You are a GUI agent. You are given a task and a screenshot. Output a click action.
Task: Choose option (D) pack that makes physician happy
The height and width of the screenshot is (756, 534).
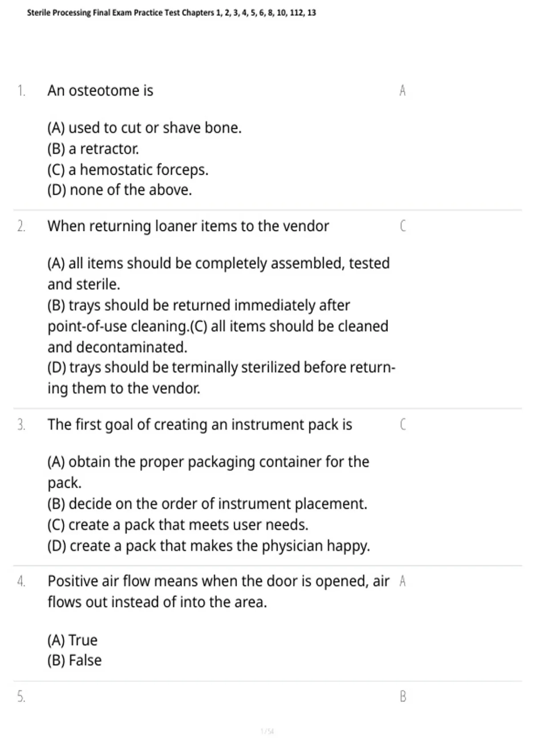tap(209, 546)
